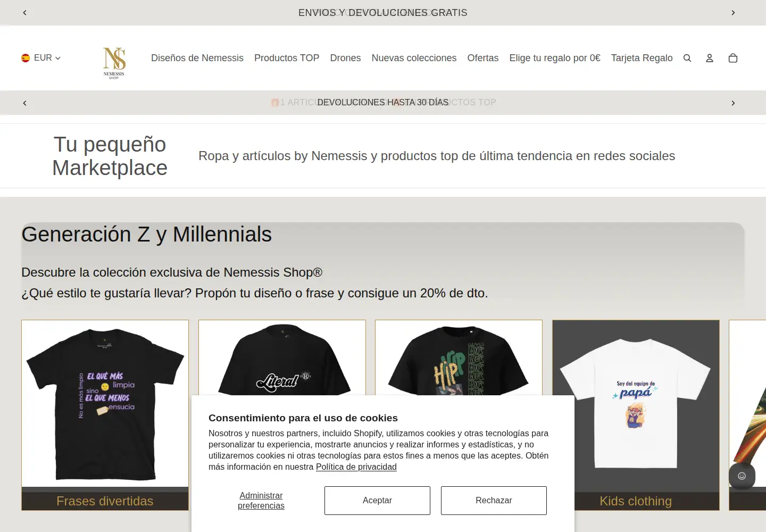Viewport: 766px width, 532px height.
Task: Reject cookies with Rechazar button
Action: pos(494,501)
